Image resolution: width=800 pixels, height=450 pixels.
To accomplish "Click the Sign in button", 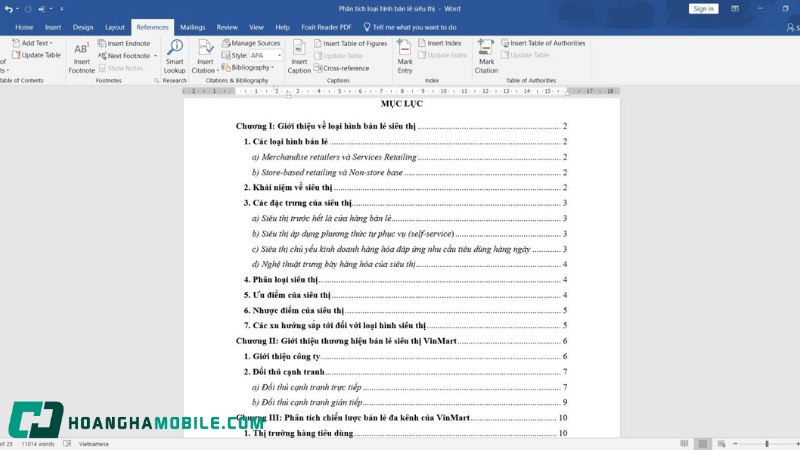I will [x=703, y=8].
